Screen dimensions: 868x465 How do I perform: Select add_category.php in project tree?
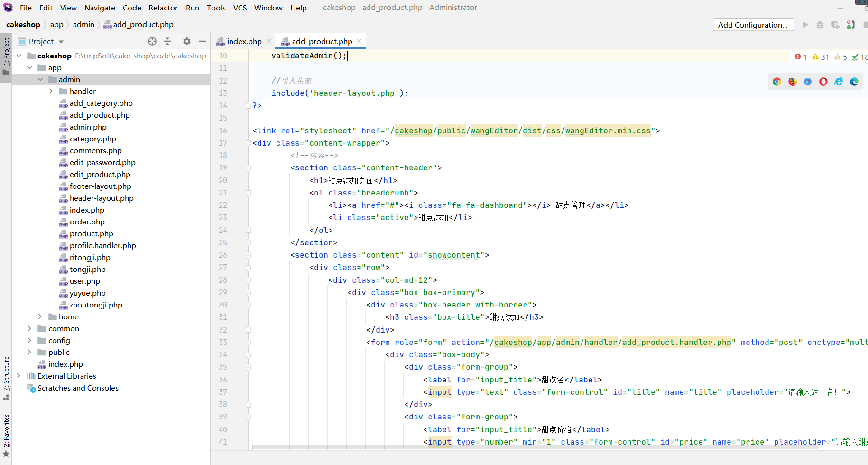pos(101,103)
